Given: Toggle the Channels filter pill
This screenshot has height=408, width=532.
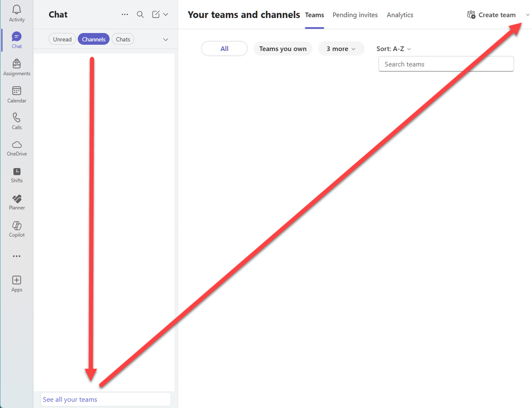Looking at the screenshot, I should tap(94, 39).
